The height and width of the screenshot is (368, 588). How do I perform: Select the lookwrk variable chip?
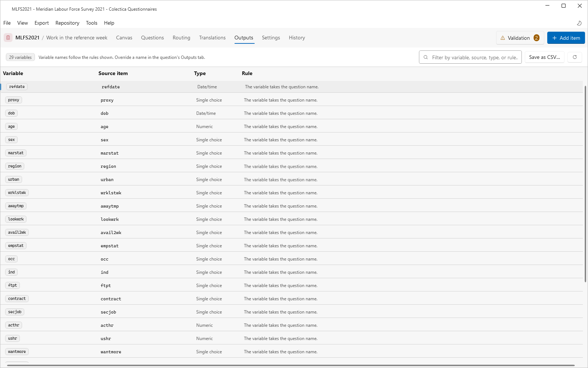pos(16,219)
